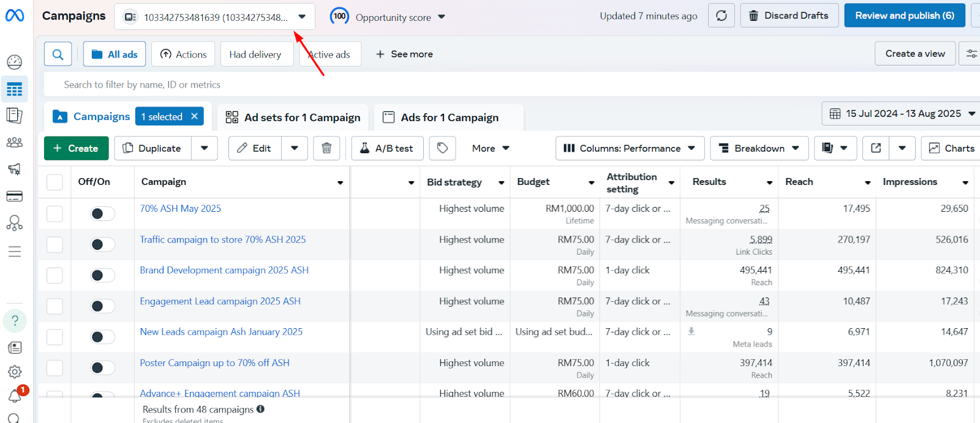Click Search to filter by name field
The image size is (980, 423).
click(x=512, y=84)
